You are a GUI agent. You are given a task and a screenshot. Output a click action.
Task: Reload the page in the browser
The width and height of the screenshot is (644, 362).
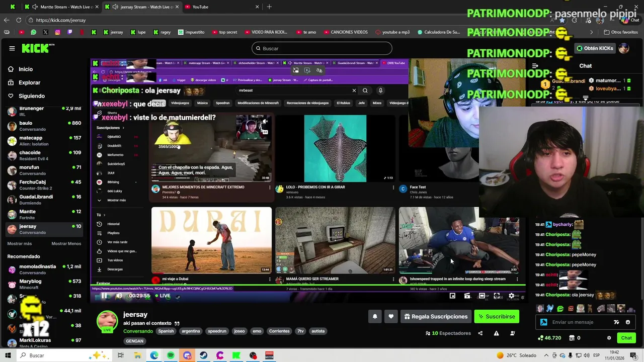(x=19, y=20)
